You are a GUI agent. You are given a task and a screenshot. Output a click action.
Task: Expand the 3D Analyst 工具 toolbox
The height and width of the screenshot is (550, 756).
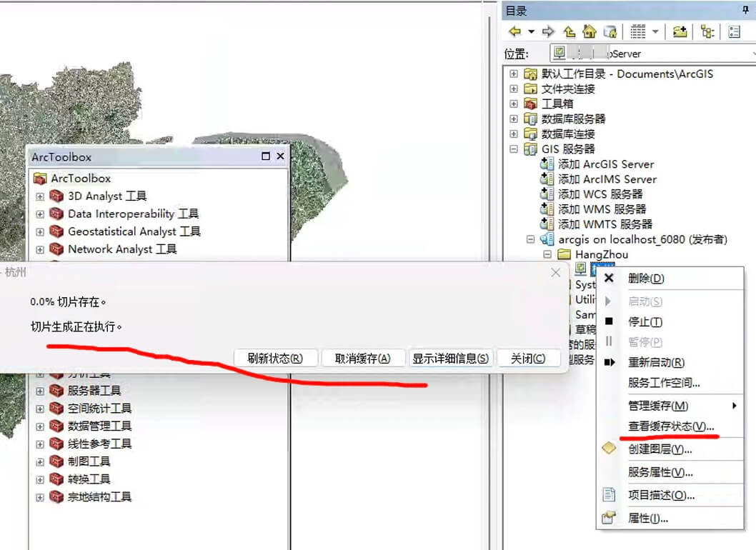[x=40, y=196]
